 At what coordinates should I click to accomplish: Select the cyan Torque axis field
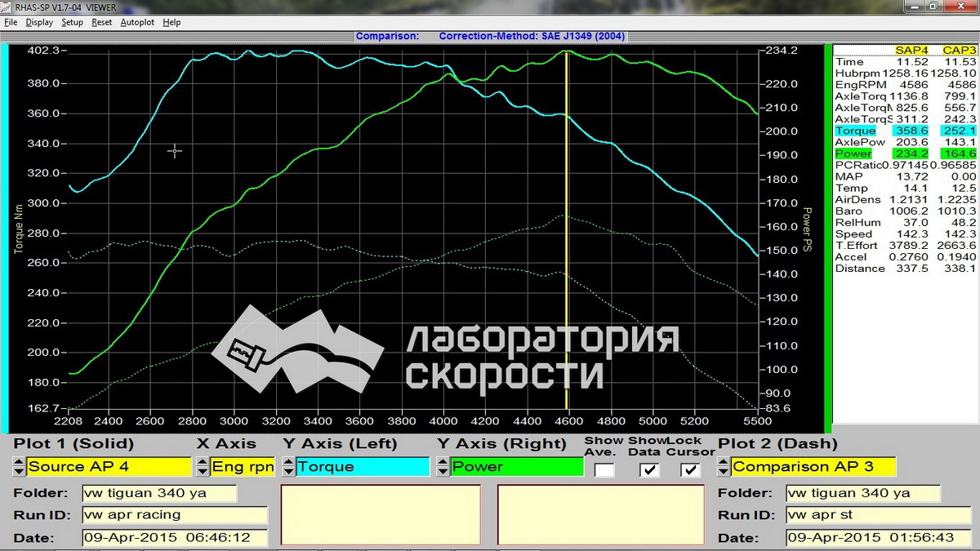(x=362, y=467)
